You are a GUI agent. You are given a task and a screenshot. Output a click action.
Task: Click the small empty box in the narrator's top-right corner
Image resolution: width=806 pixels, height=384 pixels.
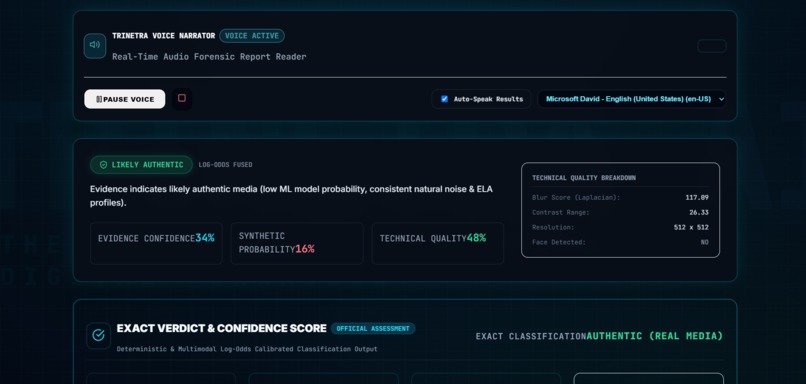tap(711, 46)
